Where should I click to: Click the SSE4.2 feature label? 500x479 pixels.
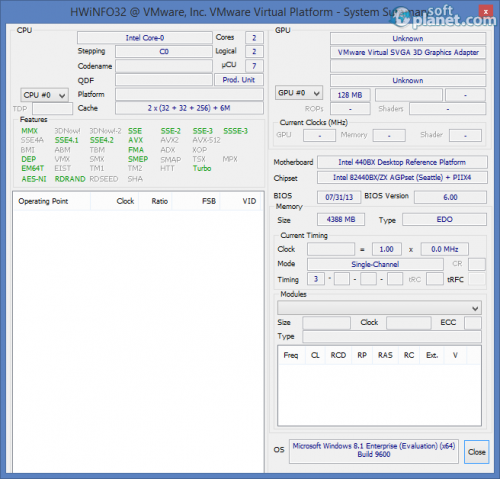tap(102, 140)
